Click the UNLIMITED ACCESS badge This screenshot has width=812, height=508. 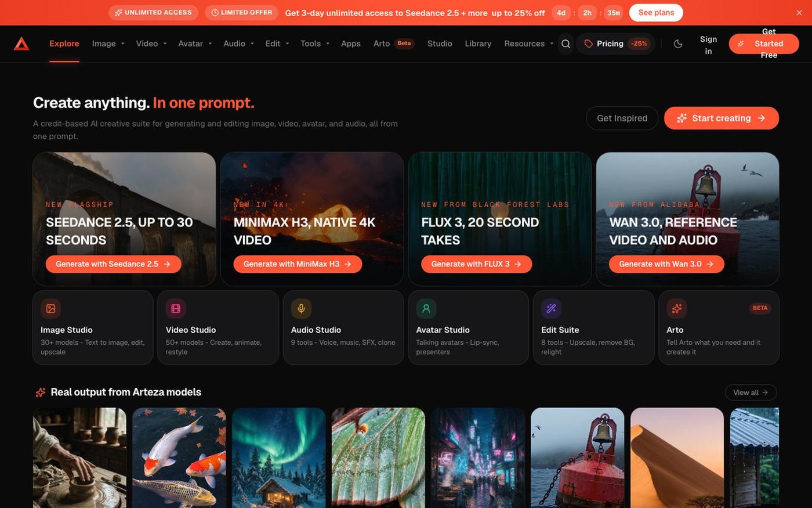153,12
